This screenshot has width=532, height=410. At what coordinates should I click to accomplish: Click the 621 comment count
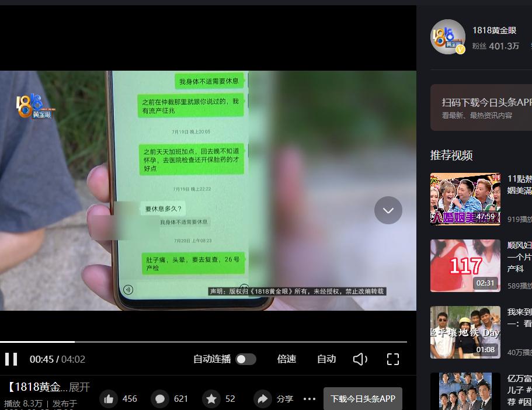[181, 399]
